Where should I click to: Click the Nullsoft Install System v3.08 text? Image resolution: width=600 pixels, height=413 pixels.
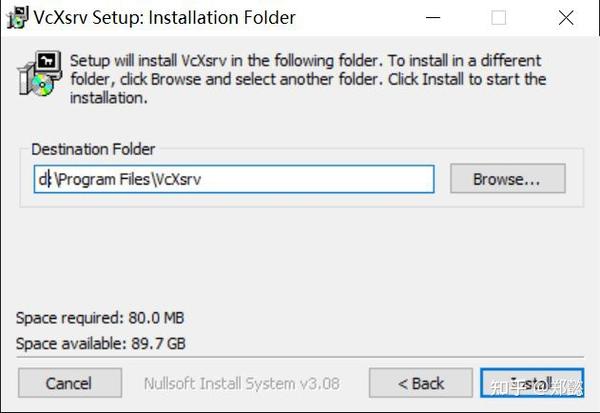click(x=241, y=384)
